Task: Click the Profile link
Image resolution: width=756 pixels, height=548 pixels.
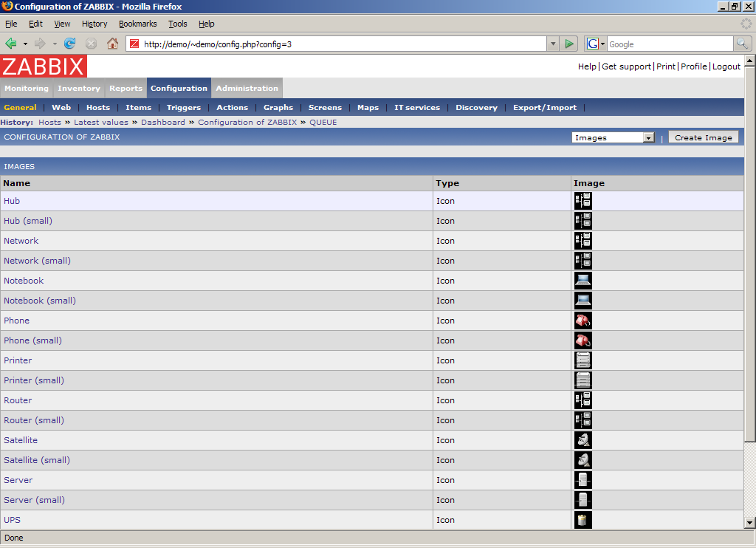Action: (694, 66)
